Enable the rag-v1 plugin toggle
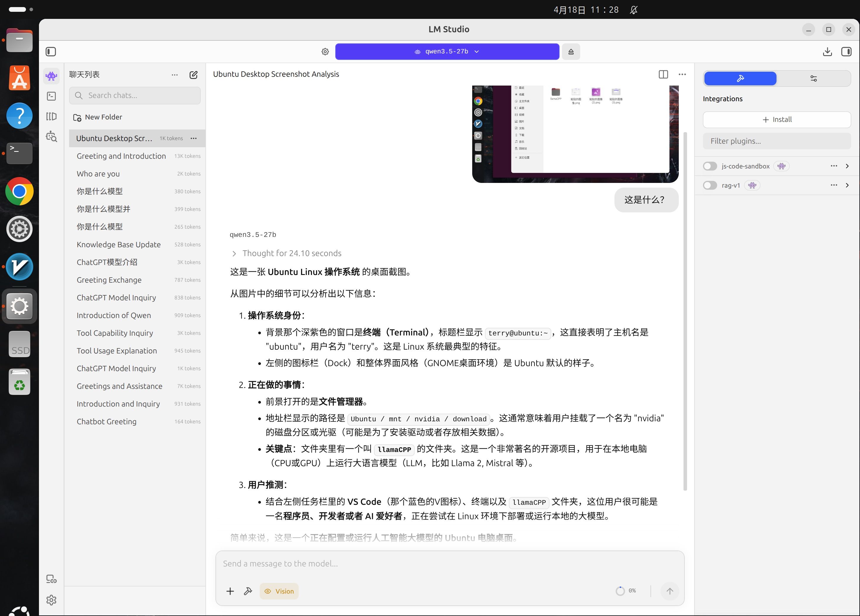This screenshot has height=616, width=860. click(710, 185)
